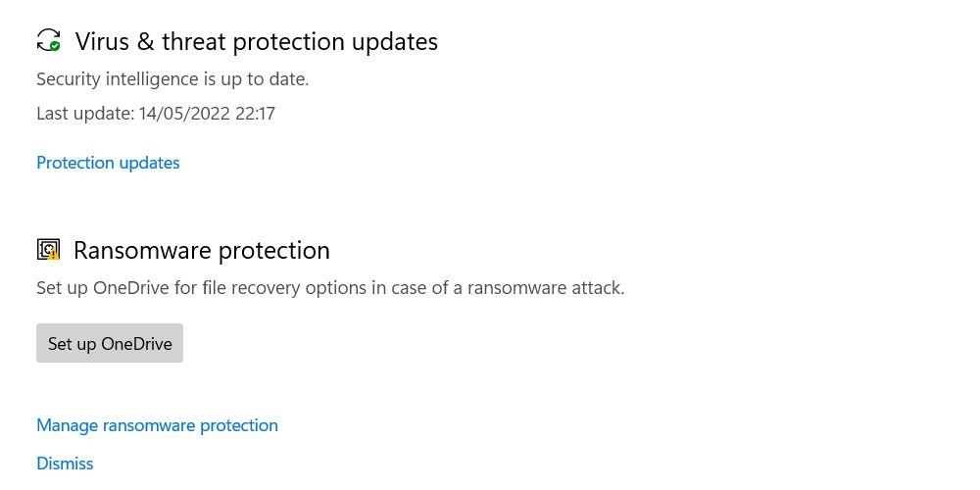Click the word 'updates' in the first heading
This screenshot has width=980, height=490.
tap(394, 42)
